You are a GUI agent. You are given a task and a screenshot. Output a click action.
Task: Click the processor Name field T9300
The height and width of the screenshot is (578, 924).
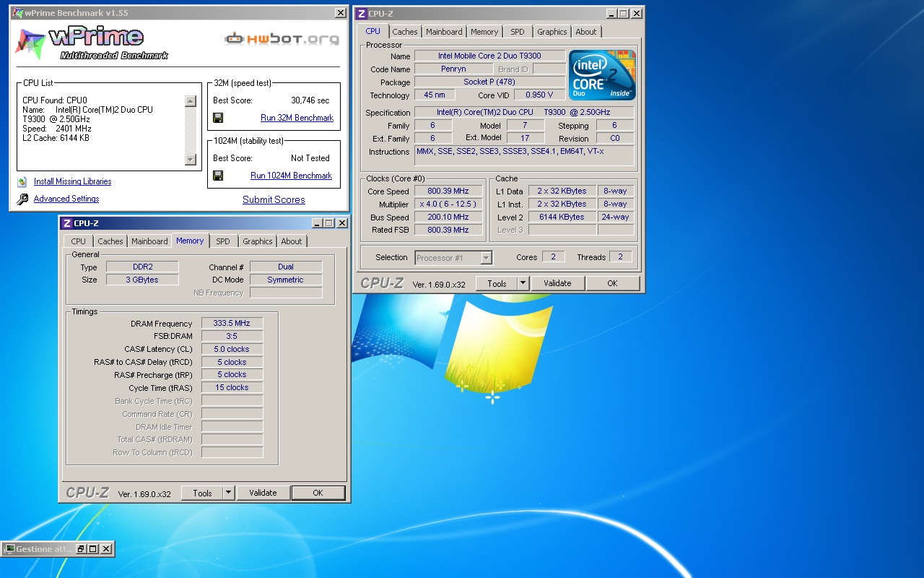point(489,56)
